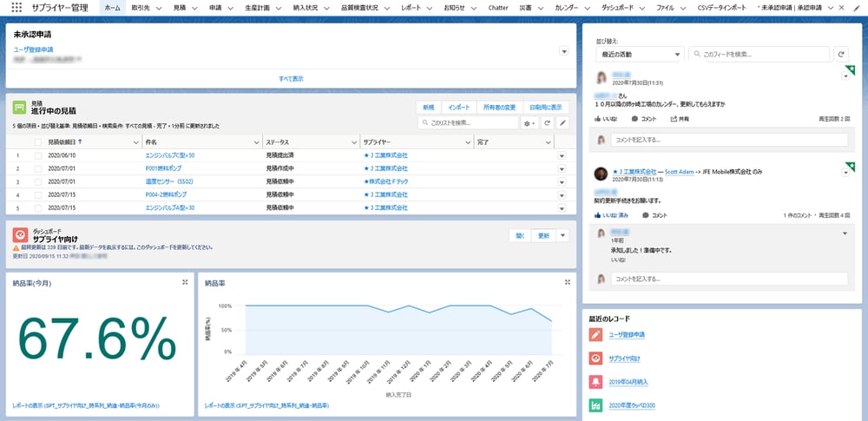
Task: Click the pencil edit icon in 見積 list
Action: pyautogui.click(x=562, y=123)
